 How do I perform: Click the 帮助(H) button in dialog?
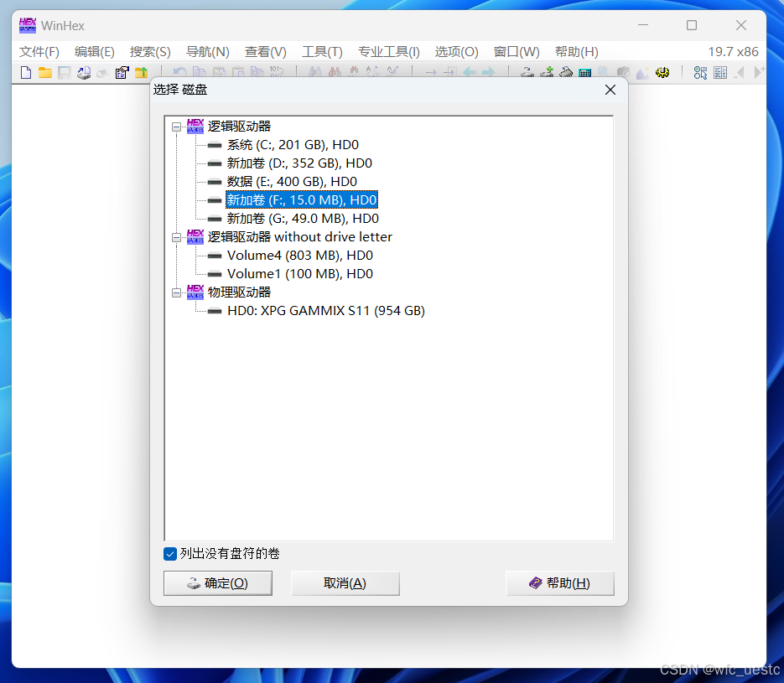click(560, 583)
